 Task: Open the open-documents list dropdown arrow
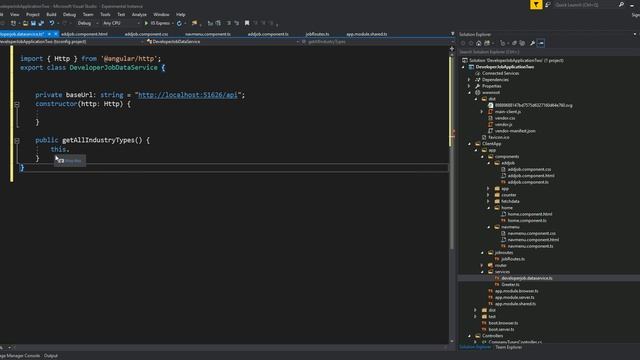tap(452, 34)
